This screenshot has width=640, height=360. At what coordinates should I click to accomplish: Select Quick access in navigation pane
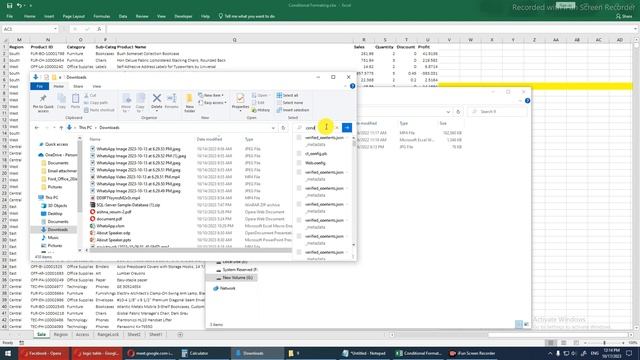pyautogui.click(x=53, y=144)
